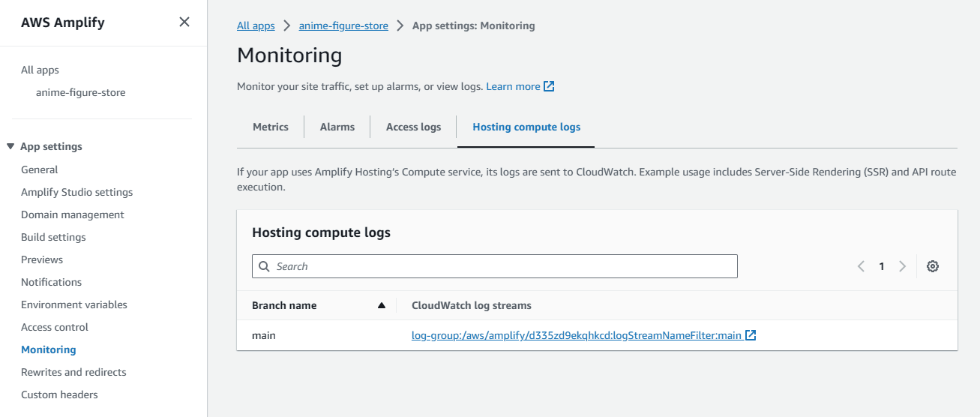Open All apps in sidebar
This screenshot has width=980, height=417.
click(x=40, y=70)
